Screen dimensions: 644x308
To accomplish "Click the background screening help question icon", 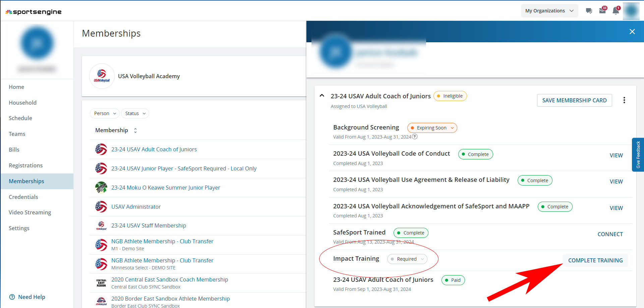I will click(x=415, y=137).
